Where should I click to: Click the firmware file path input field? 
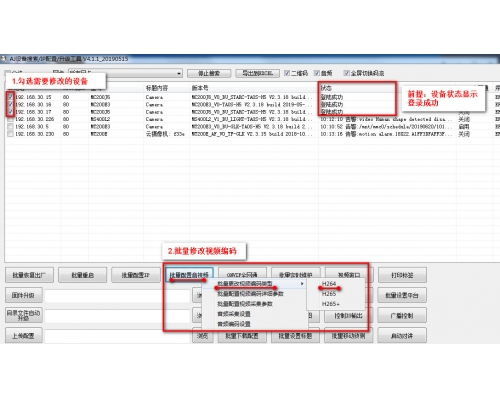[117, 296]
